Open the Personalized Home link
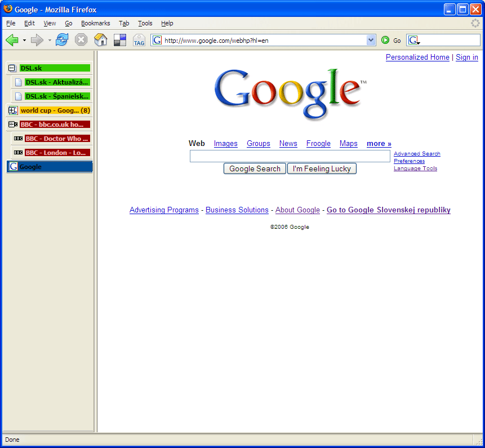 [417, 57]
